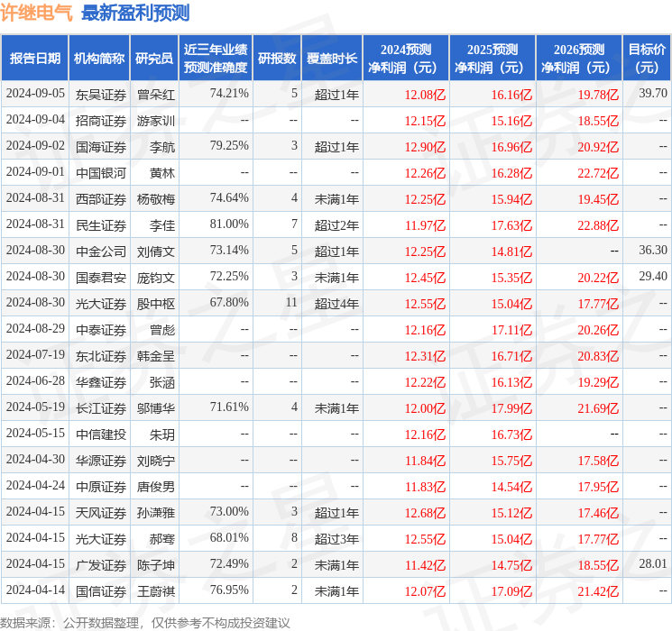The image size is (672, 631).
Task: Select the 西部证券 institution cell
Action: pos(101,199)
